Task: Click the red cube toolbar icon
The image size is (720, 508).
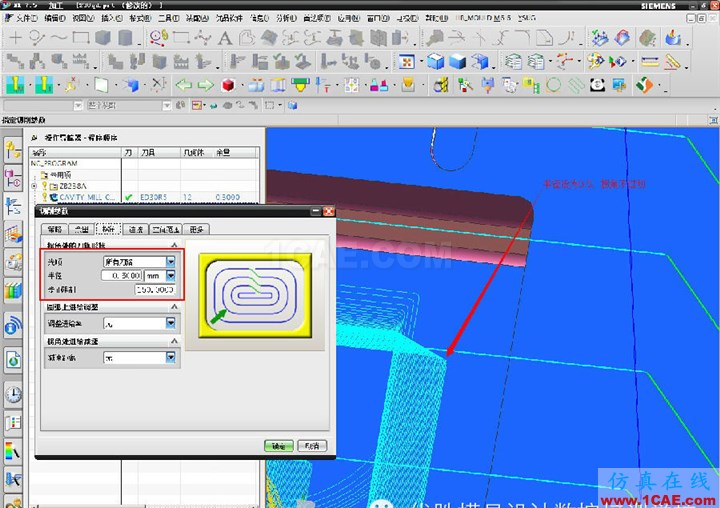Action: (228, 85)
